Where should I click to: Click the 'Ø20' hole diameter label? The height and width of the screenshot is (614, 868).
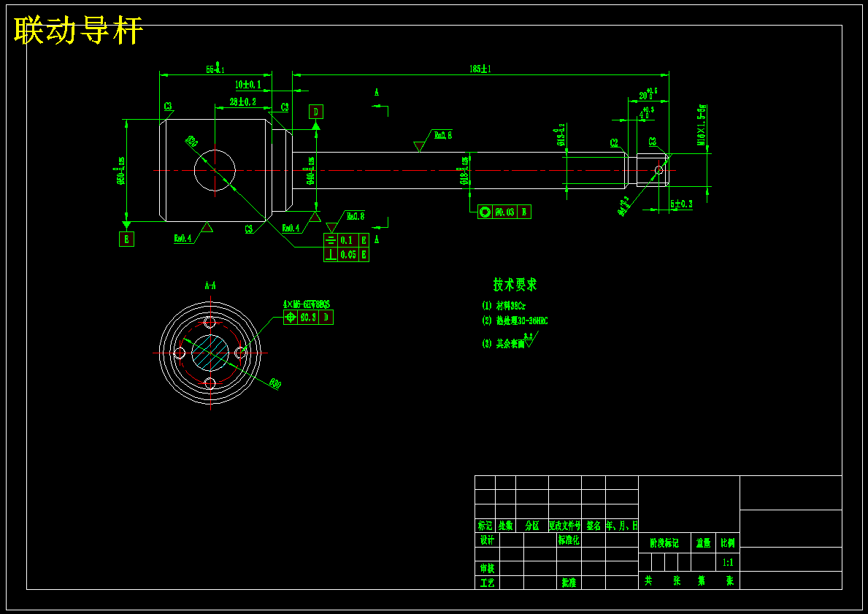click(191, 141)
